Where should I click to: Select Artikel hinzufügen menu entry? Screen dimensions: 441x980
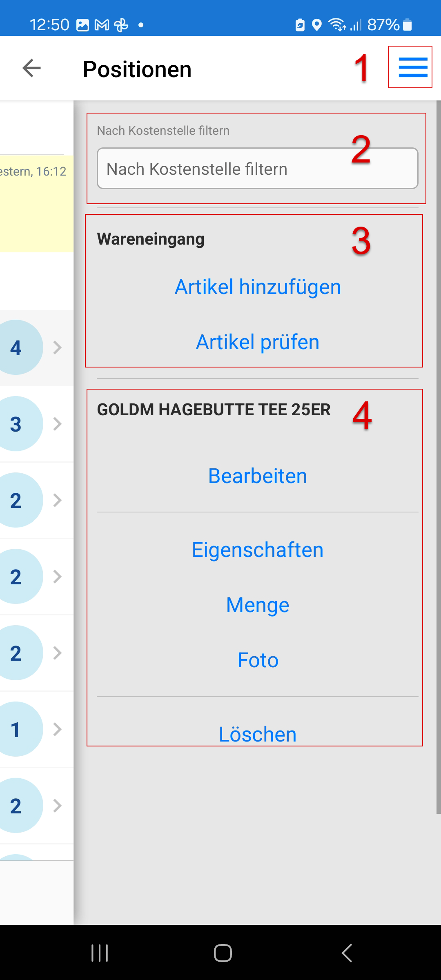(x=258, y=287)
